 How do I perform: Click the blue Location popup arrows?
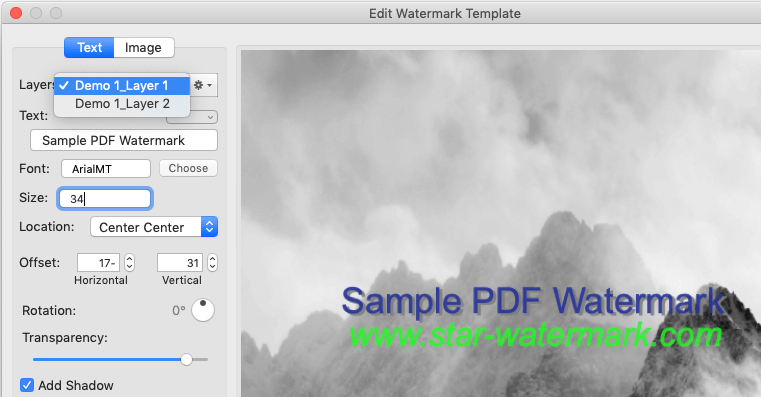(209, 227)
